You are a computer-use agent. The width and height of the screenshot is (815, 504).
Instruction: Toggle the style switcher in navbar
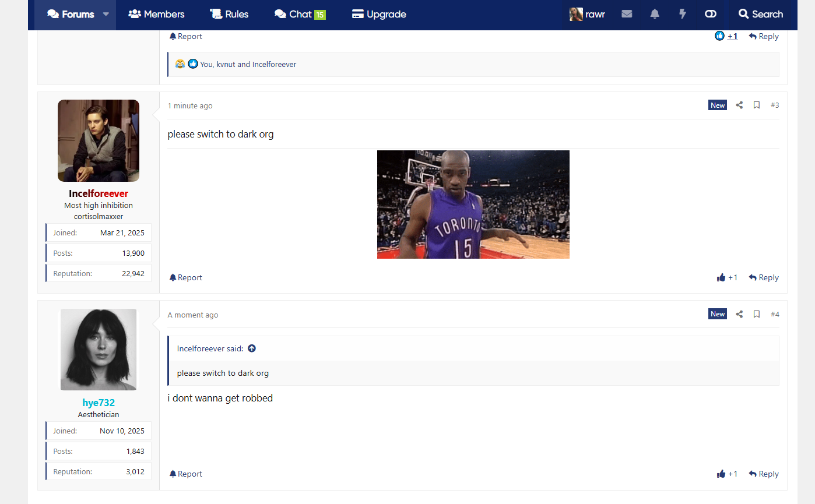[x=710, y=14]
